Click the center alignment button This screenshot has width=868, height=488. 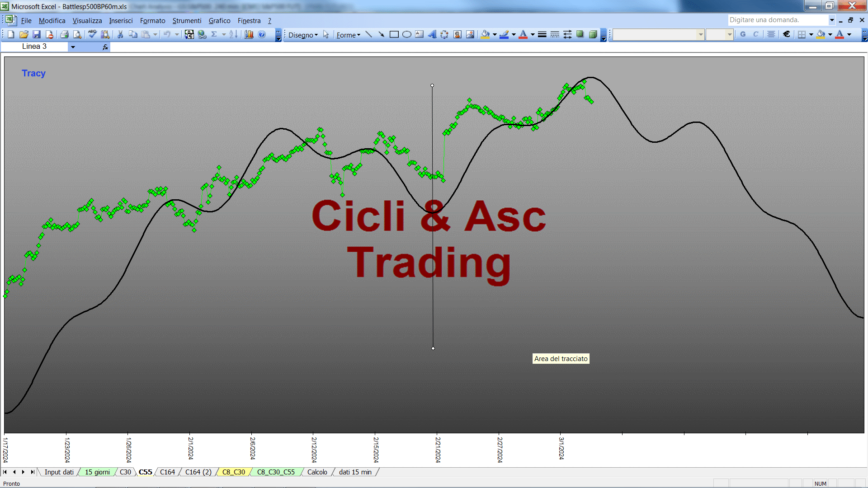[771, 34]
